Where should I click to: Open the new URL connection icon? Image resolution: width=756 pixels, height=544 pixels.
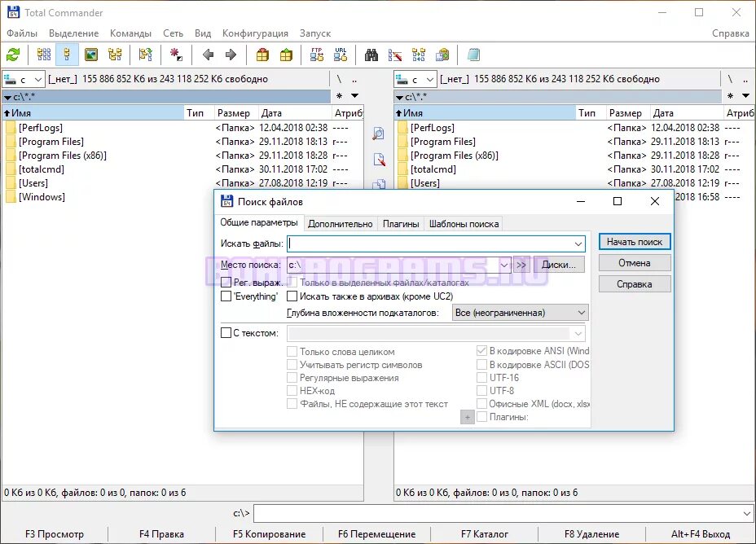[x=341, y=55]
